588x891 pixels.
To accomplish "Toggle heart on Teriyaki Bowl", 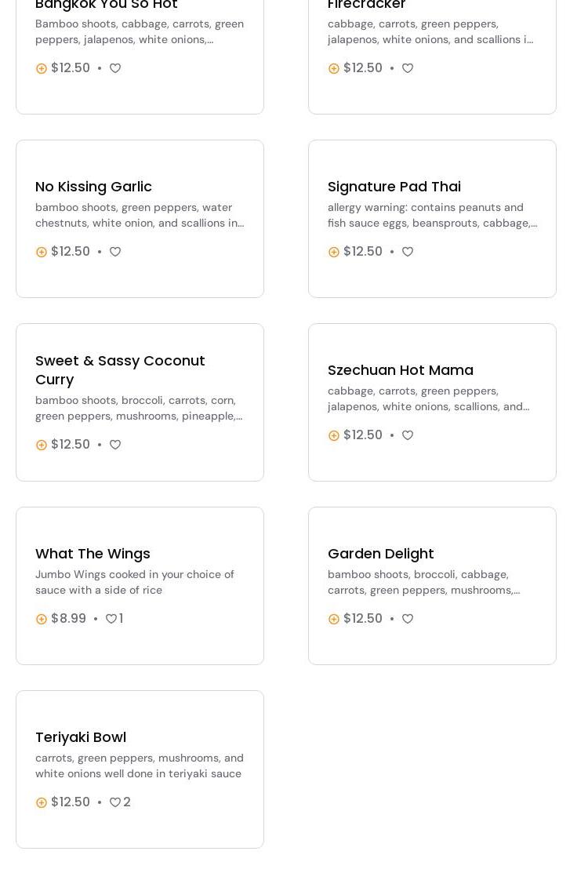I will point(115,802).
